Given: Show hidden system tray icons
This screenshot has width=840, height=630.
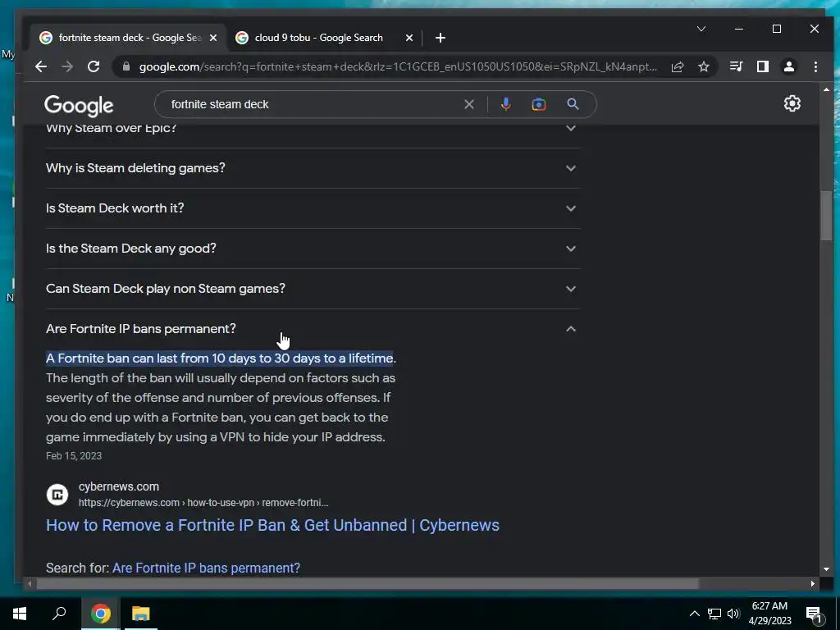Looking at the screenshot, I should pyautogui.click(x=694, y=614).
